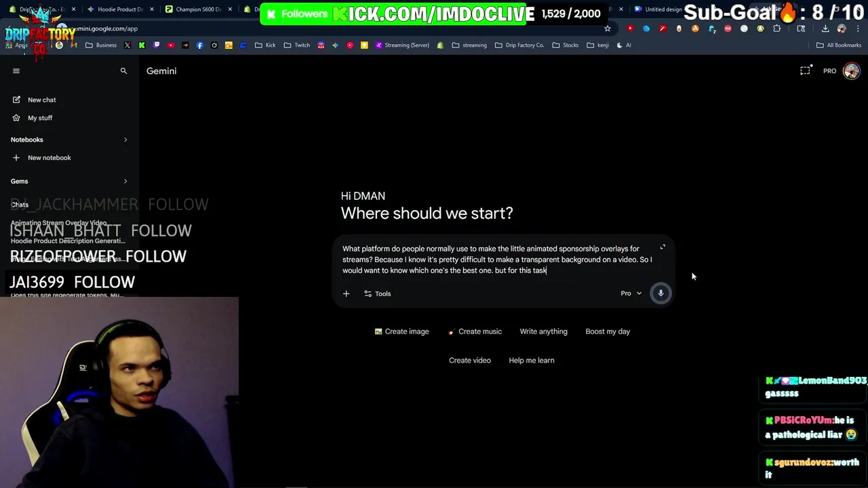The width and height of the screenshot is (868, 488).
Task: Click the 'Notebooks' sidebar heading
Action: pos(27,140)
